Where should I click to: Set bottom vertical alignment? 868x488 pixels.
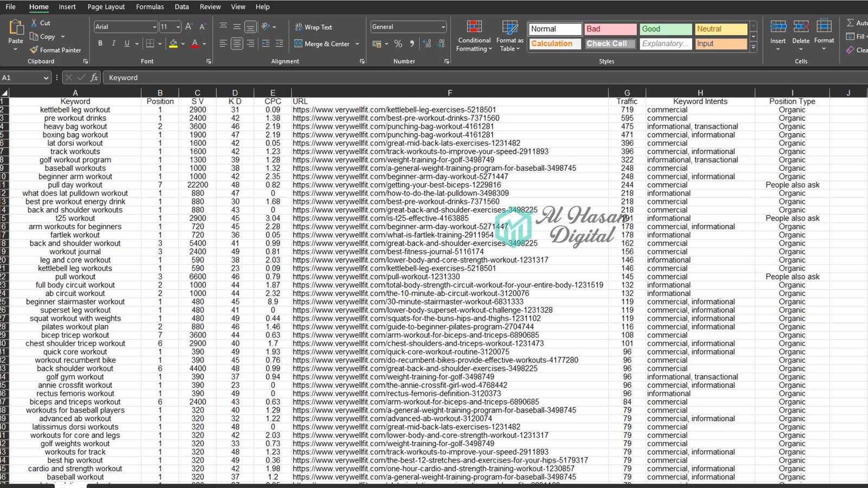click(250, 27)
